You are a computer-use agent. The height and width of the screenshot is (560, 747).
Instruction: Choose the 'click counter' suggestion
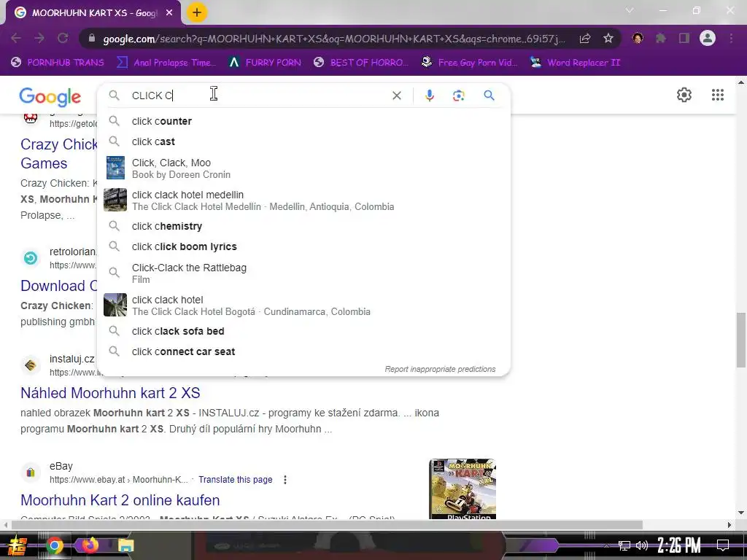(x=303, y=121)
